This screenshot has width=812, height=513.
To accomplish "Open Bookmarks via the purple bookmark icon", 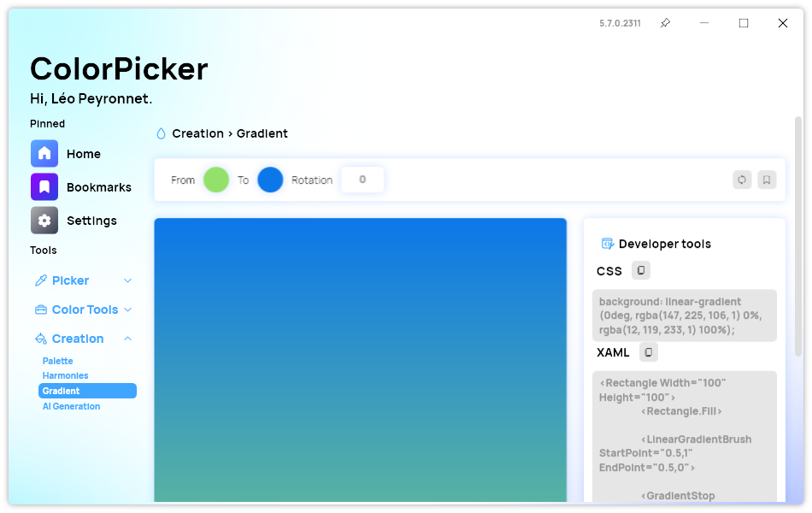I will coord(44,187).
